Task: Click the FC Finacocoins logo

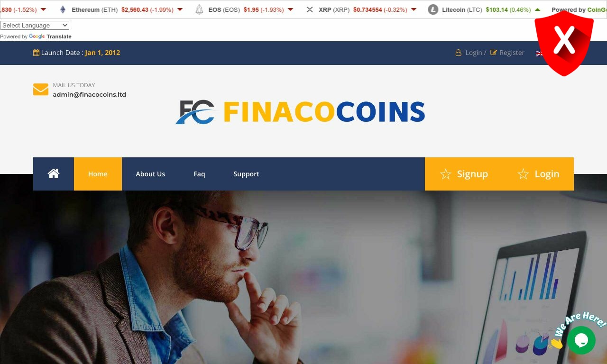Action: click(x=300, y=112)
